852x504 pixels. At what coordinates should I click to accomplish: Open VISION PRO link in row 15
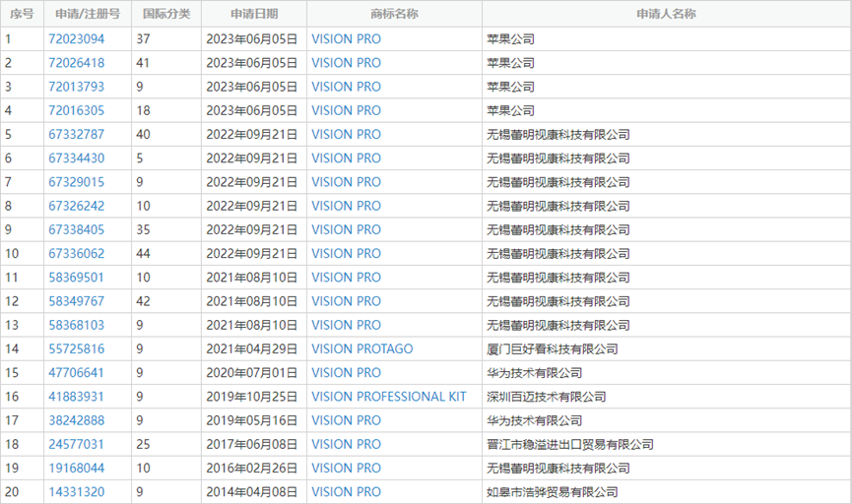click(x=346, y=373)
